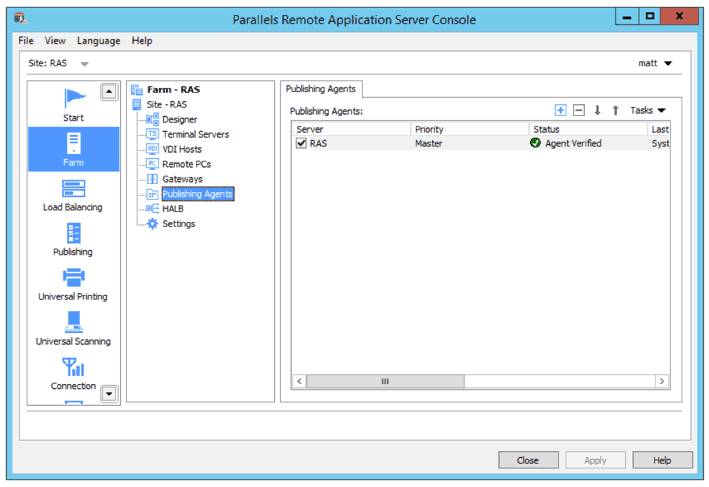Image resolution: width=709 pixels, height=487 pixels.
Task: Open the Load Balancing category
Action: (73, 195)
